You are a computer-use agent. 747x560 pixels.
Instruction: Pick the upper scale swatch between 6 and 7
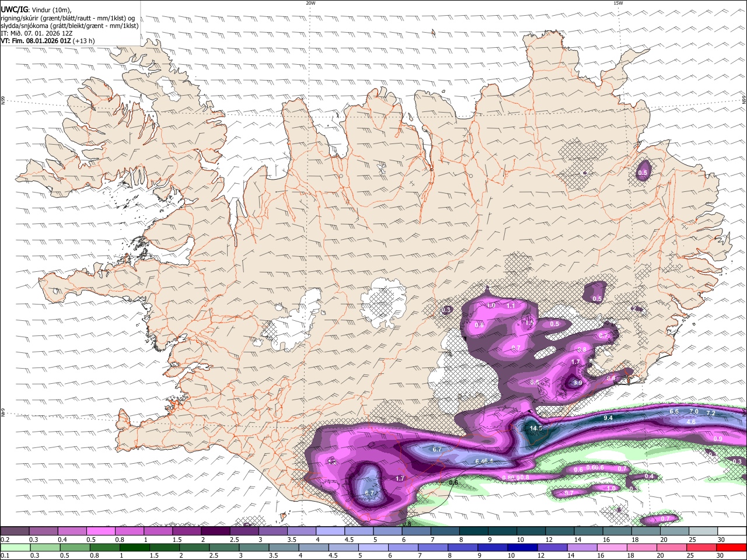tap(416, 531)
